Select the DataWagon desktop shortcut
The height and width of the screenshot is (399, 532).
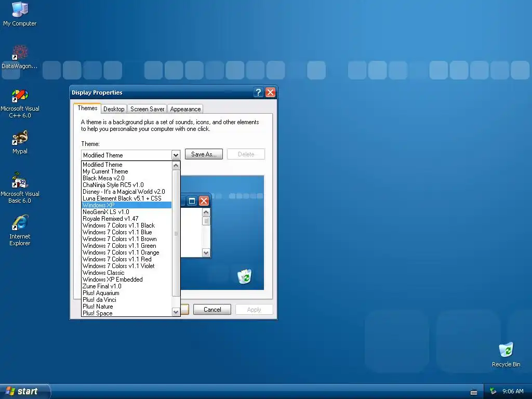19,57
